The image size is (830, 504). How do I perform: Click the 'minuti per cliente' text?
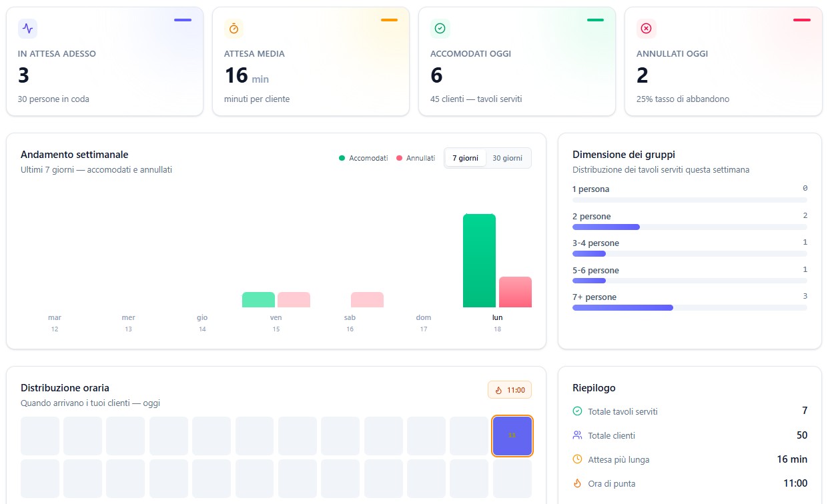(x=257, y=99)
